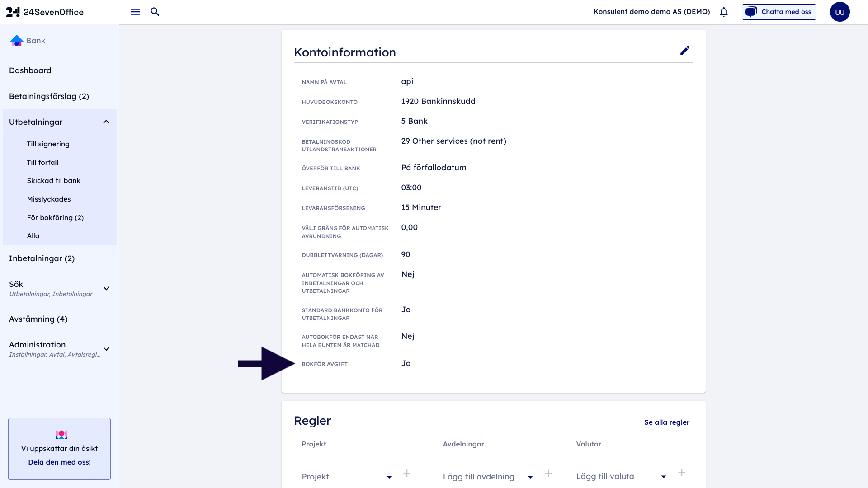
Task: Select Till signering
Action: pyautogui.click(x=48, y=144)
